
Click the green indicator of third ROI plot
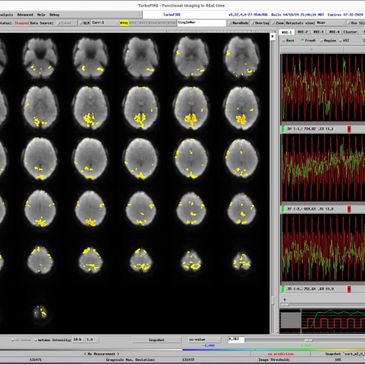283,289
